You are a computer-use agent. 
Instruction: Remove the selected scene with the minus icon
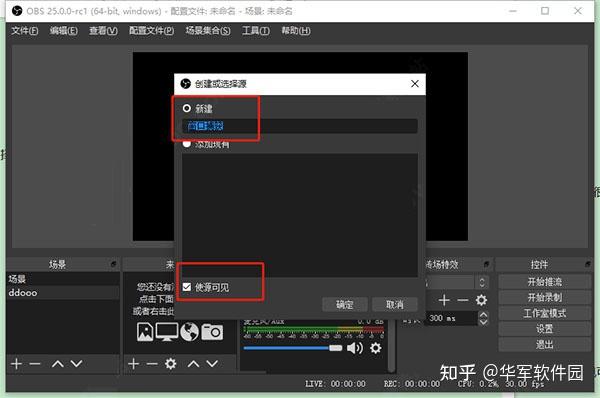tap(35, 364)
